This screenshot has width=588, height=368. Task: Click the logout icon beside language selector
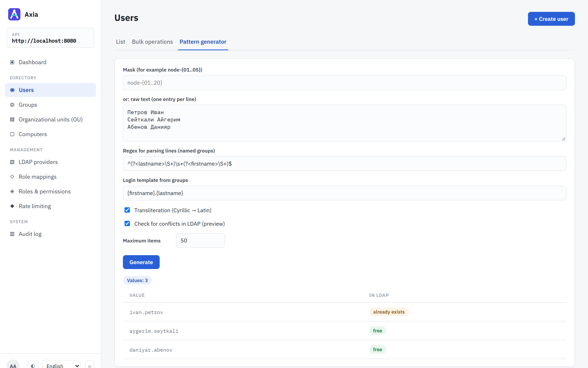[x=90, y=366]
